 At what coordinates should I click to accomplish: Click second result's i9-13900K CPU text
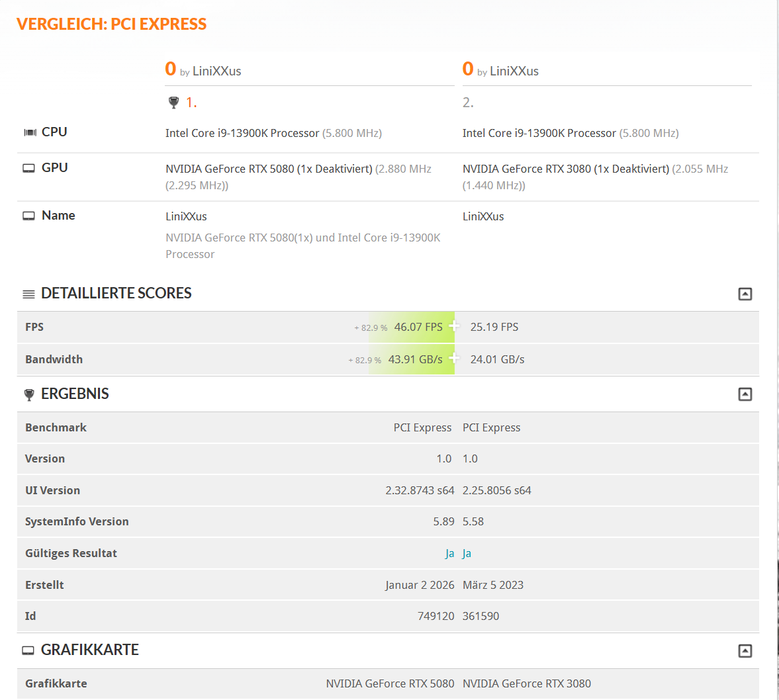[x=571, y=133]
